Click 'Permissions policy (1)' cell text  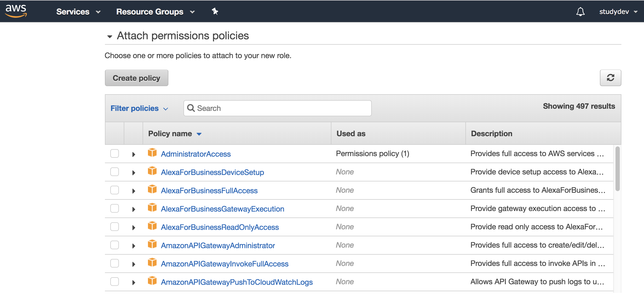(x=373, y=153)
